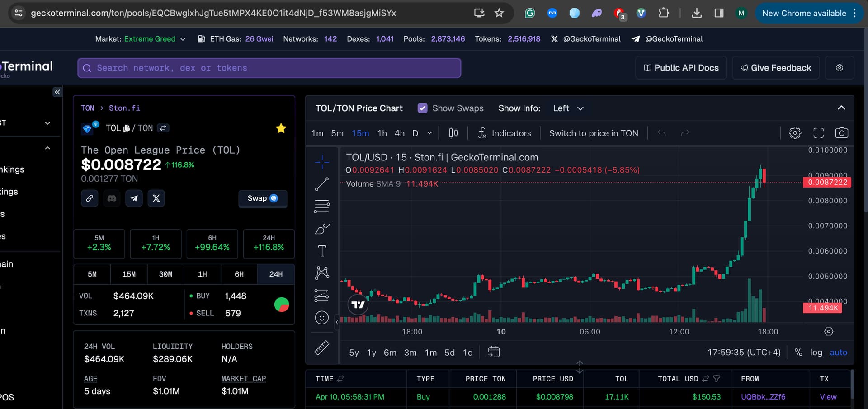Open site settings gear in header
The image size is (868, 409).
tap(840, 68)
